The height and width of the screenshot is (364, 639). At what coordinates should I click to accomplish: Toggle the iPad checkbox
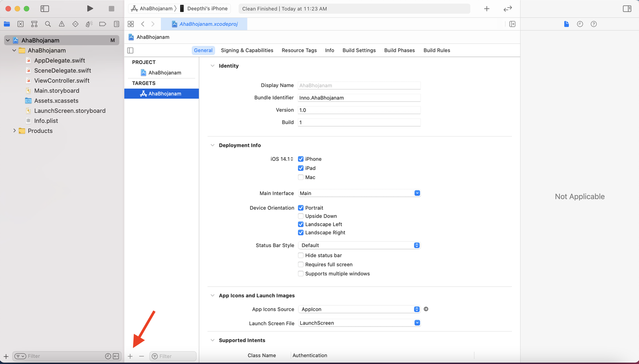(301, 168)
